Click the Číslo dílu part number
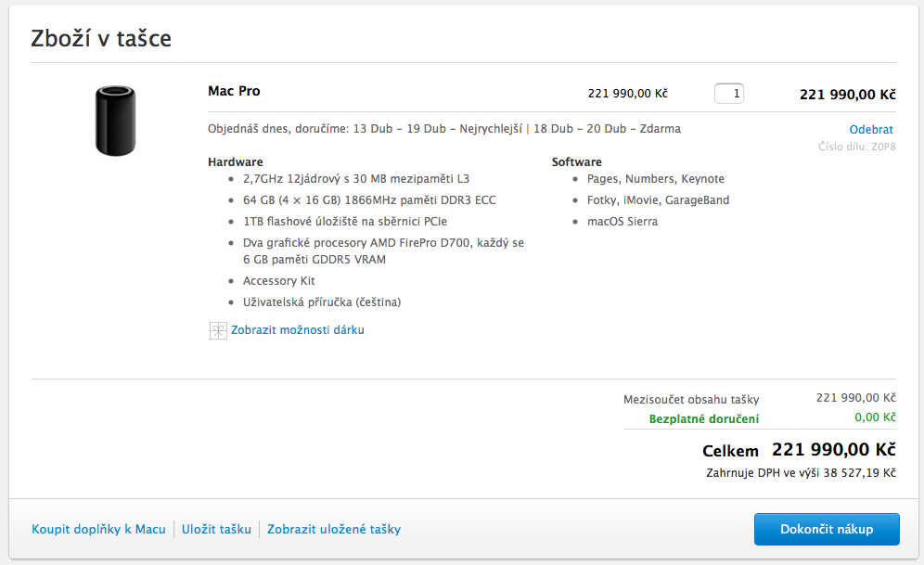Image resolution: width=924 pixels, height=565 pixels. pos(856,147)
